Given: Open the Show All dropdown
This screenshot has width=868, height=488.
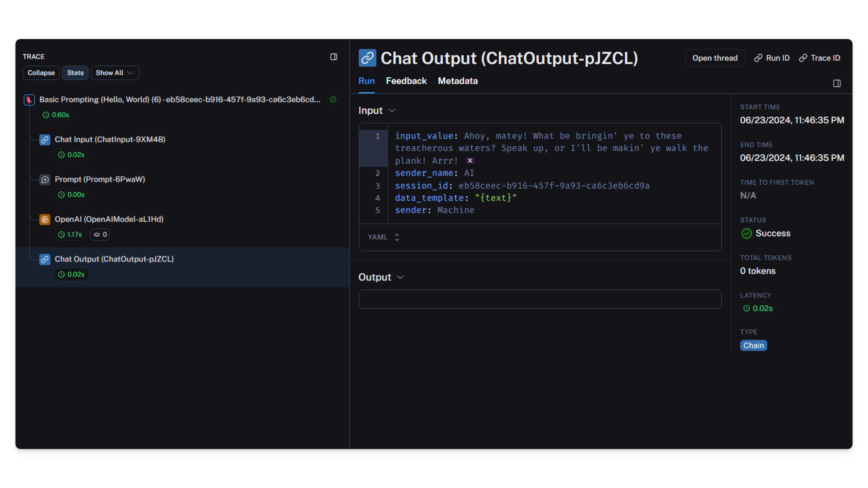Looking at the screenshot, I should 115,73.
